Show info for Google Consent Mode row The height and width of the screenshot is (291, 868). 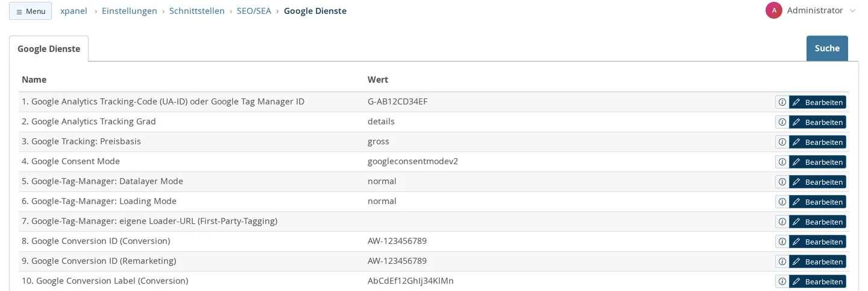click(782, 162)
